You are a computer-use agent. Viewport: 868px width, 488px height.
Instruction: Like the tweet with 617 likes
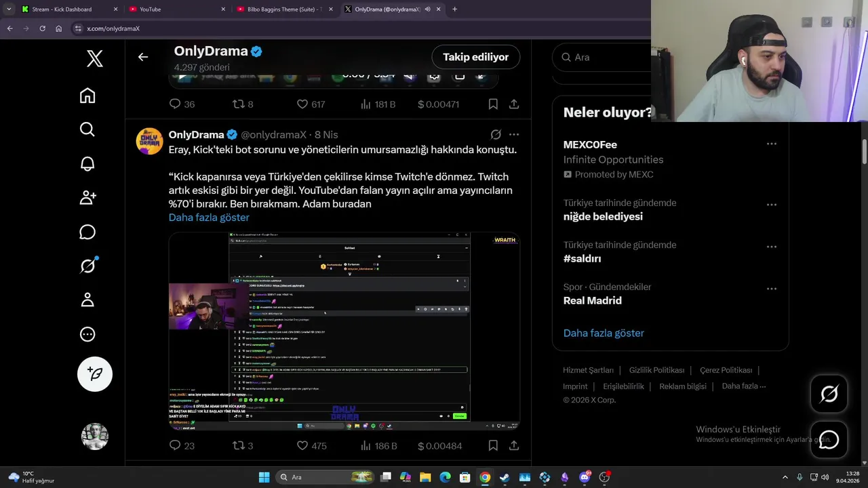coord(311,104)
